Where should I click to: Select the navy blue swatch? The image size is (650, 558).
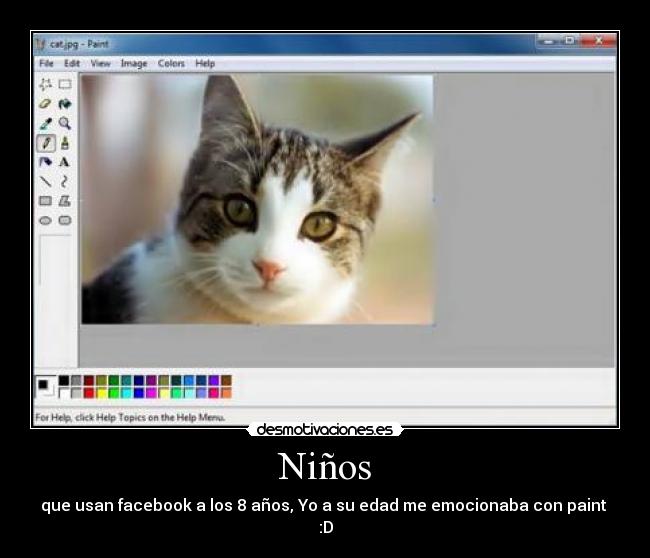[139, 380]
